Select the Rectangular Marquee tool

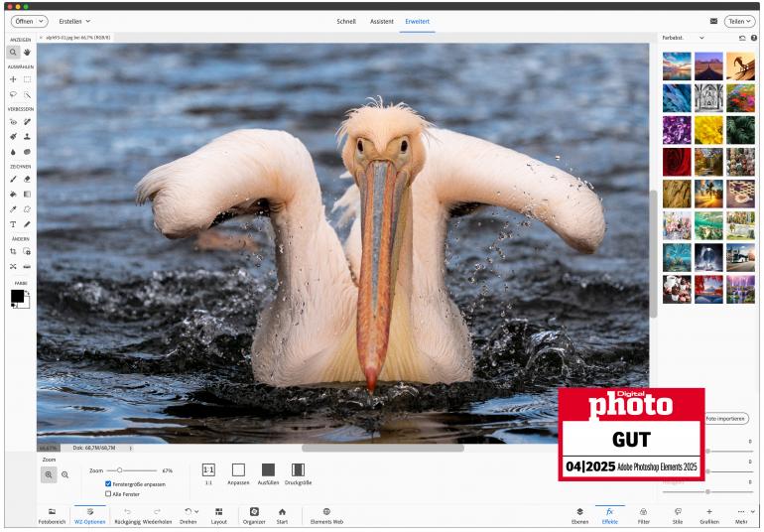[x=28, y=79]
